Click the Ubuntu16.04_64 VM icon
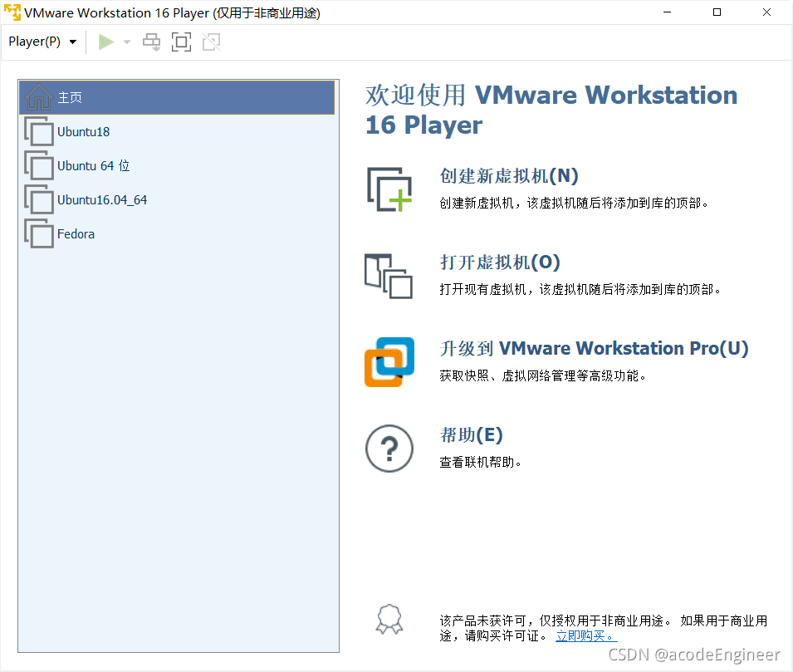This screenshot has height=672, width=793. pos(39,200)
